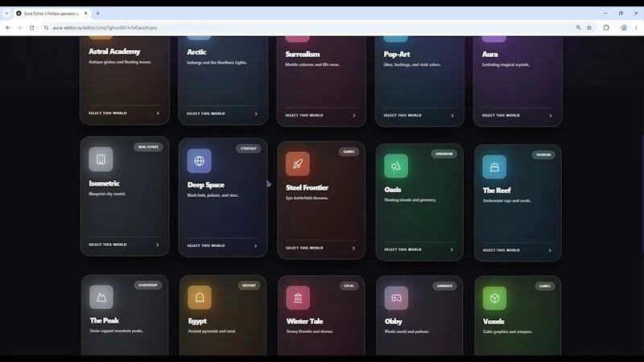The image size is (644, 362).
Task: Open a new browser tab
Action: point(97,13)
